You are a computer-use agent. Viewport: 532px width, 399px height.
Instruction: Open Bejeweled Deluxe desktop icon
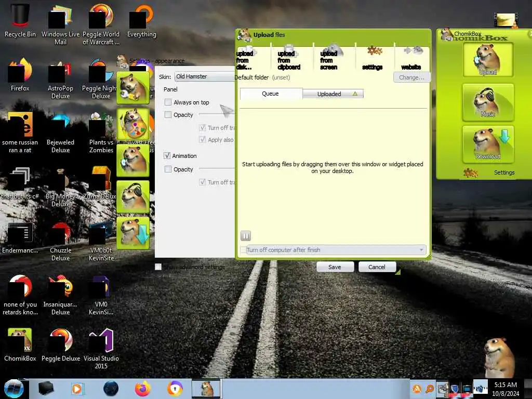[60, 133]
